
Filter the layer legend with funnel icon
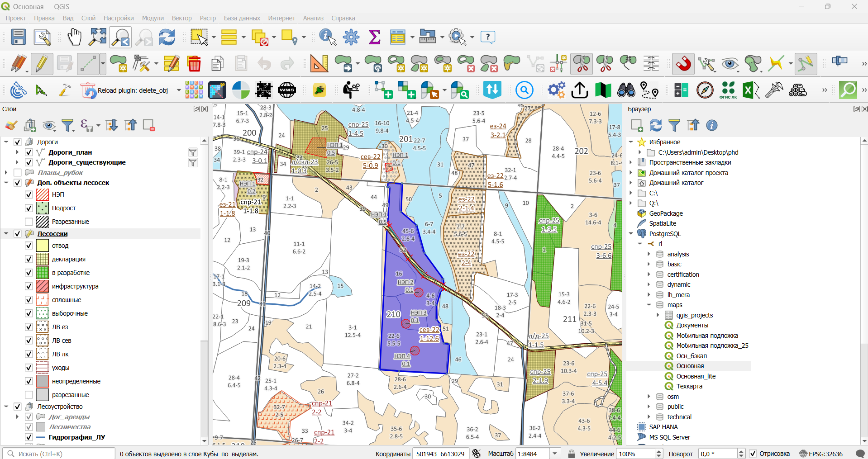(x=68, y=125)
